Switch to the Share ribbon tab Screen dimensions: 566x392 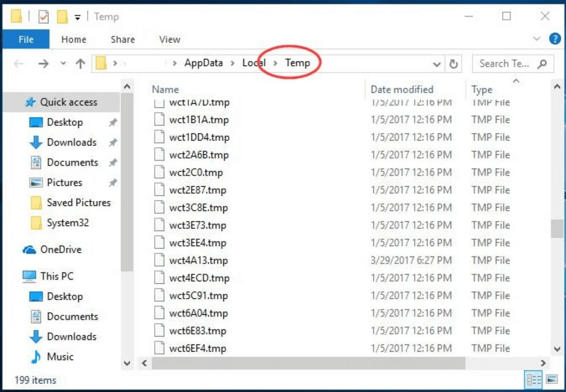click(123, 39)
